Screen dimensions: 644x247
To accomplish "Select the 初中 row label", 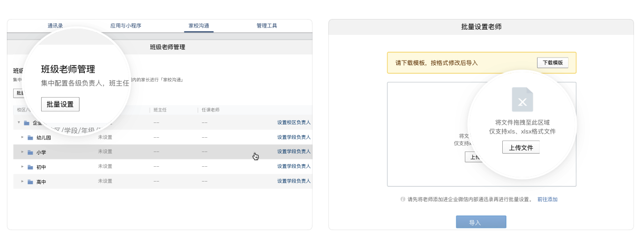I will (41, 167).
